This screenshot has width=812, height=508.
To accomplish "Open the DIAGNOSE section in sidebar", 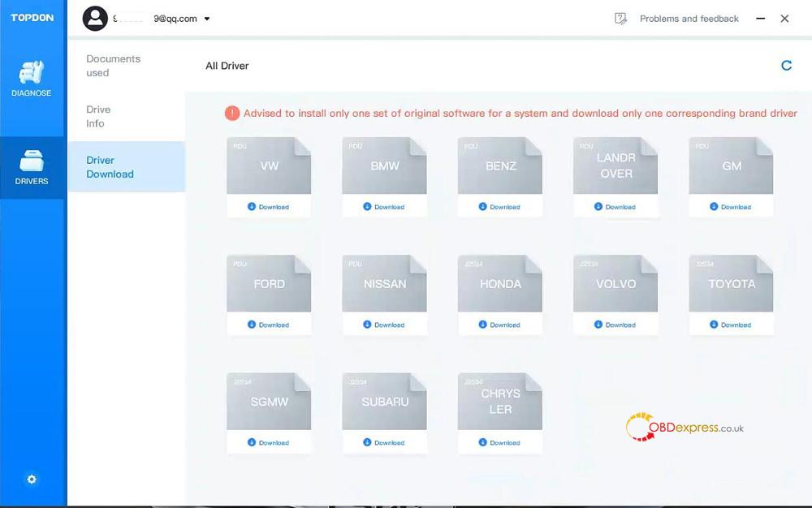I will point(31,79).
